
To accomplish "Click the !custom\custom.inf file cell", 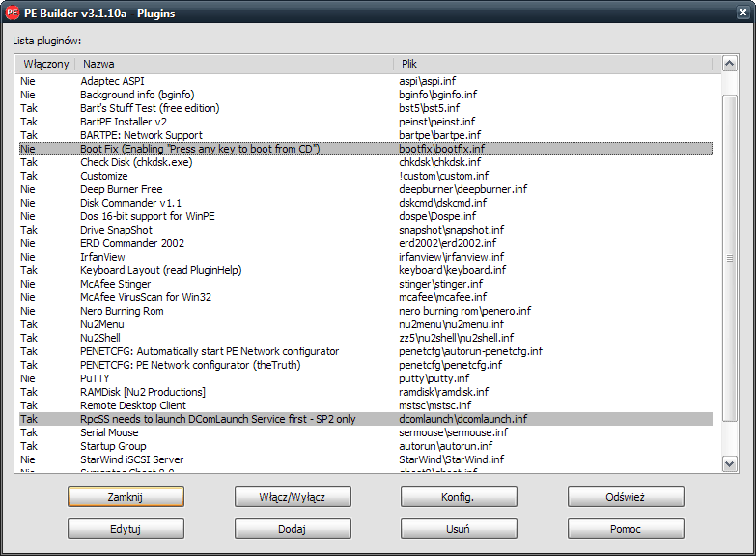I will coord(443,176).
